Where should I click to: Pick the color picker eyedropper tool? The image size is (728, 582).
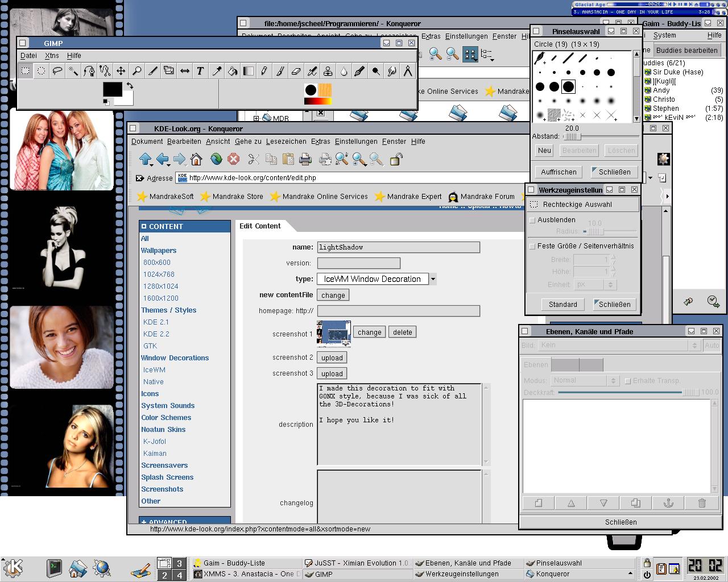point(217,71)
